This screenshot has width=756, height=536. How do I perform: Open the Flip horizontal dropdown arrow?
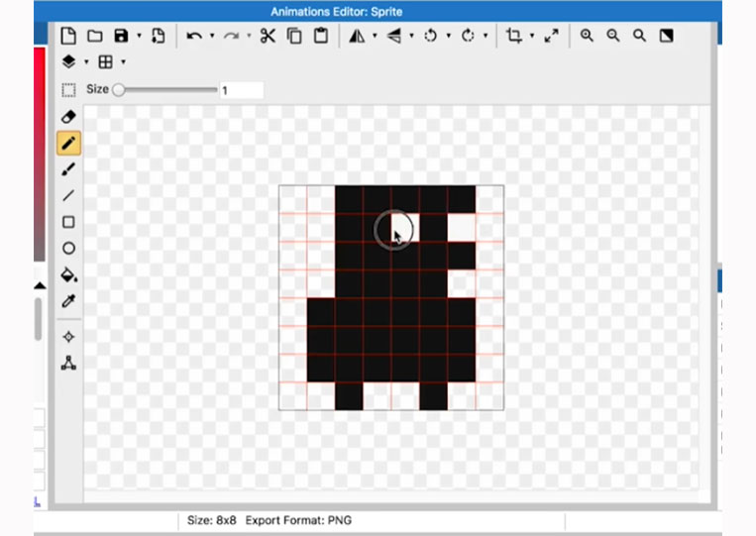click(x=375, y=36)
